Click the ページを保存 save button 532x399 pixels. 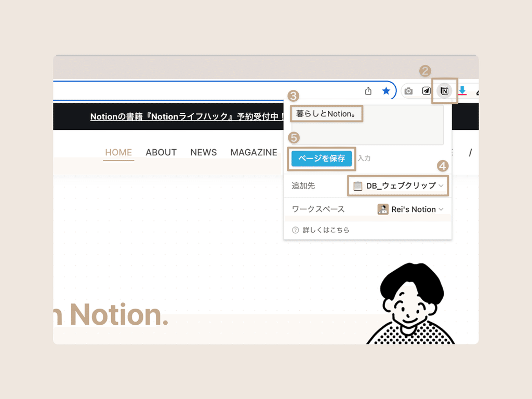point(322,158)
